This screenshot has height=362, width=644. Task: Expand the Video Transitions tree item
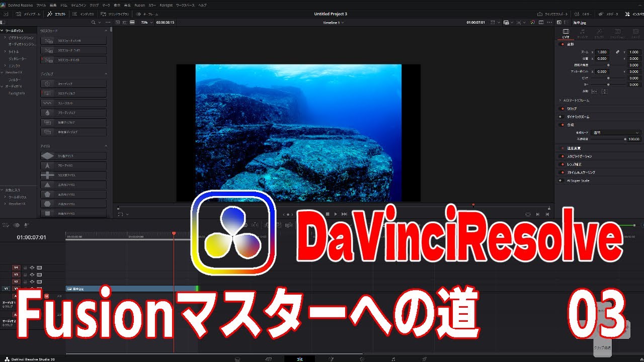click(x=5, y=38)
